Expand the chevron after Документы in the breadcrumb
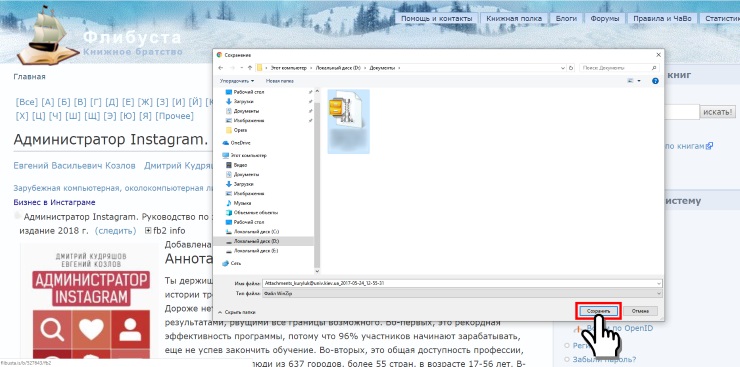This screenshot has width=740, height=367. point(400,68)
